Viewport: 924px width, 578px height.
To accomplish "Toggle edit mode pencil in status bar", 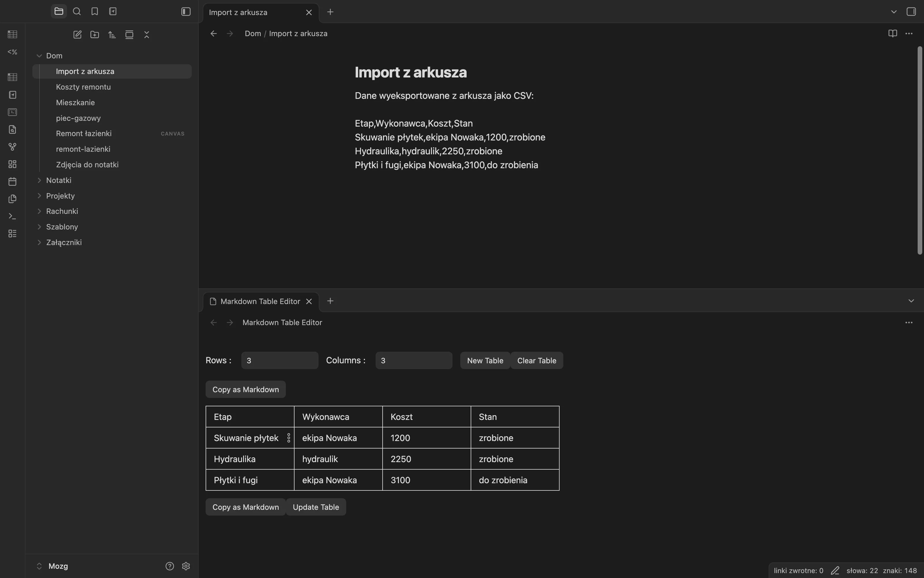I will pos(835,571).
